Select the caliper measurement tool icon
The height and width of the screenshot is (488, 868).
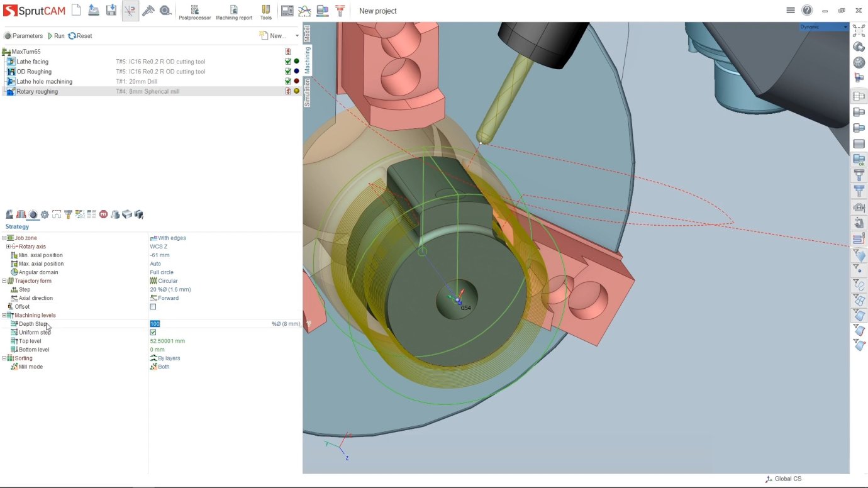point(148,10)
